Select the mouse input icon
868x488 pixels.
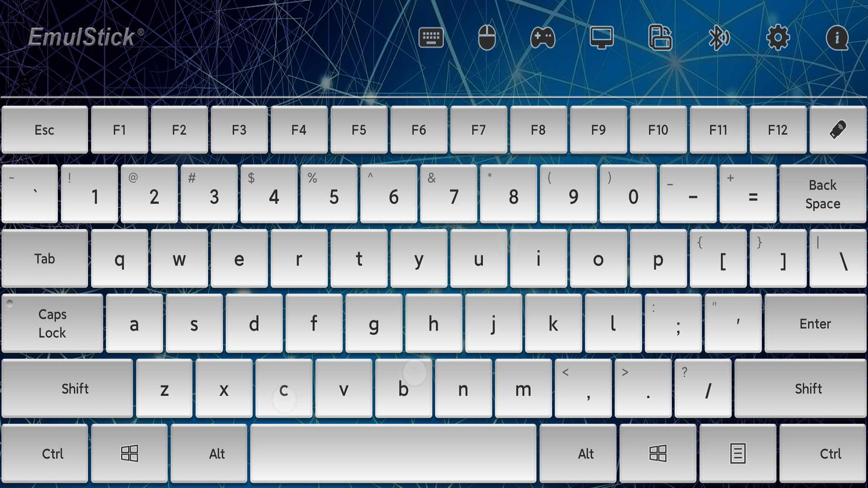pos(487,38)
